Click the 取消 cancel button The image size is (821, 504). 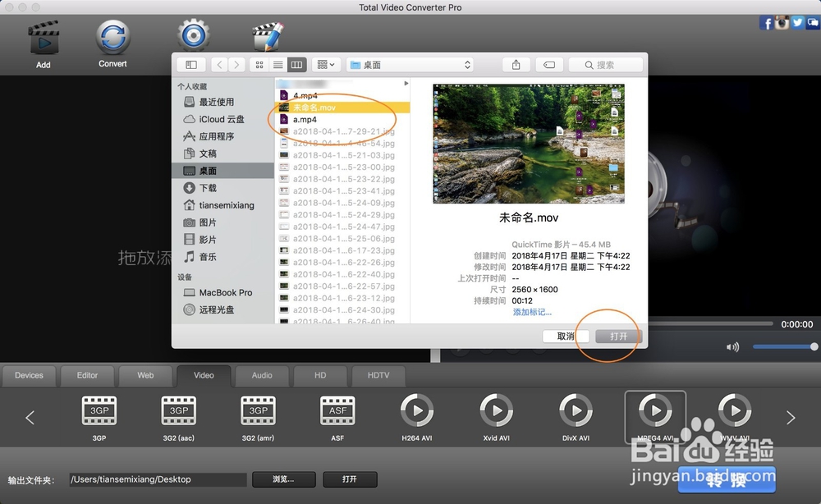[566, 336]
